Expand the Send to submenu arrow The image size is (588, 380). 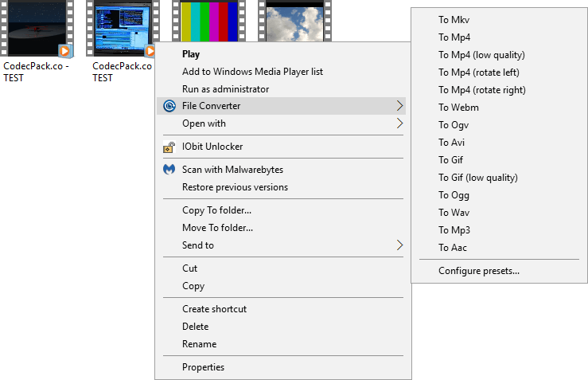pos(399,245)
